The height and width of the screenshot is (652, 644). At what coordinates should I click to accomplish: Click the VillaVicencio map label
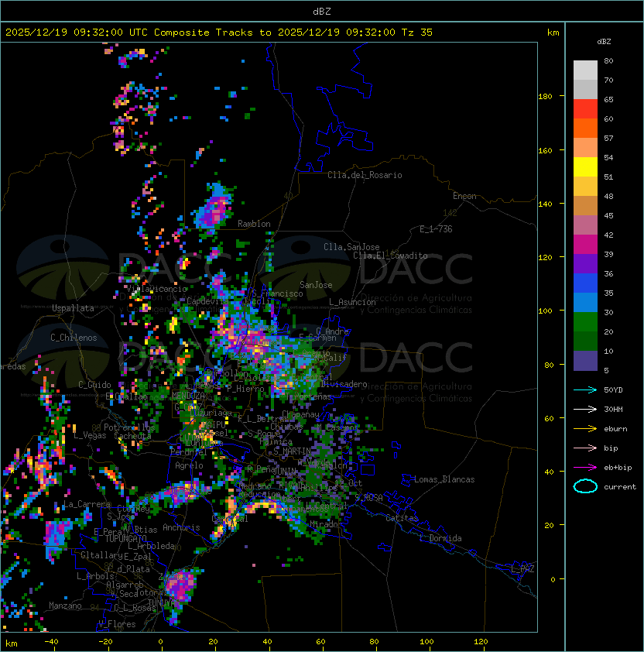[x=156, y=289]
